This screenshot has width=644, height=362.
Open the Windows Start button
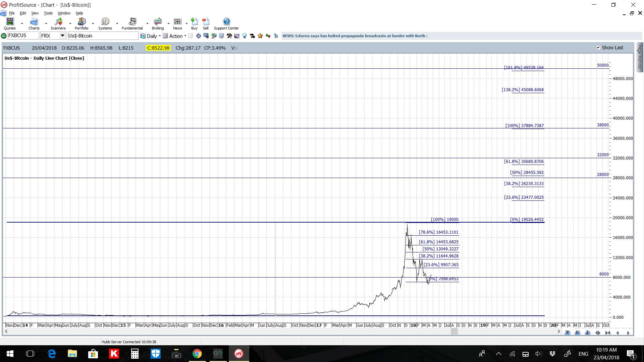tap(10, 354)
